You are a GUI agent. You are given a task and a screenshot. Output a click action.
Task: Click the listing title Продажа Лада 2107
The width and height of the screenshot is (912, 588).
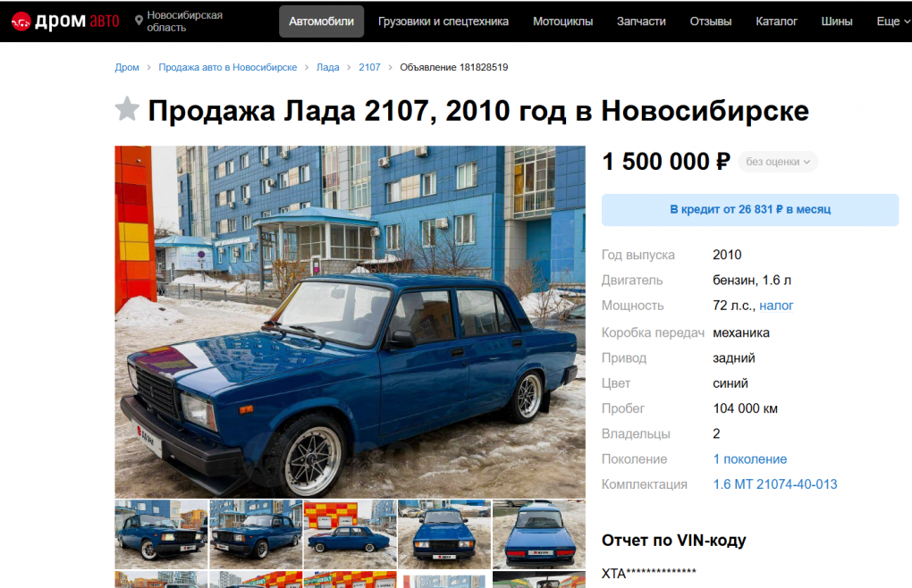(x=478, y=111)
